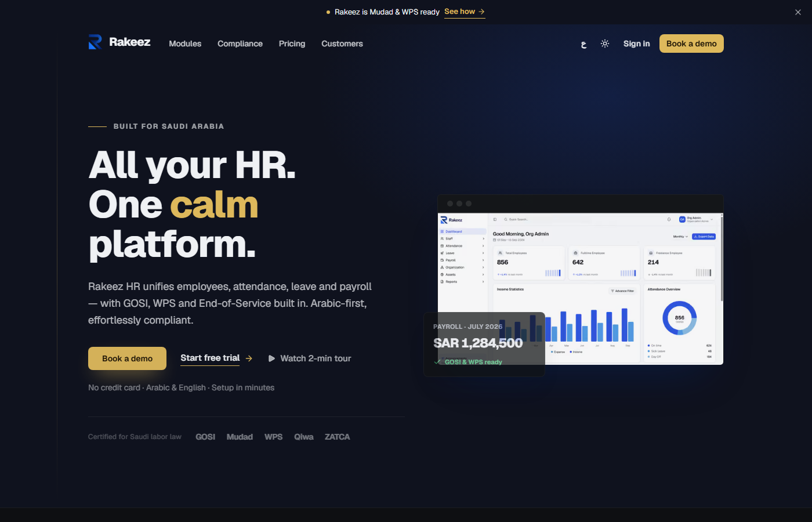The image size is (812, 522).
Task: Open the Compliance nav menu
Action: [240, 43]
